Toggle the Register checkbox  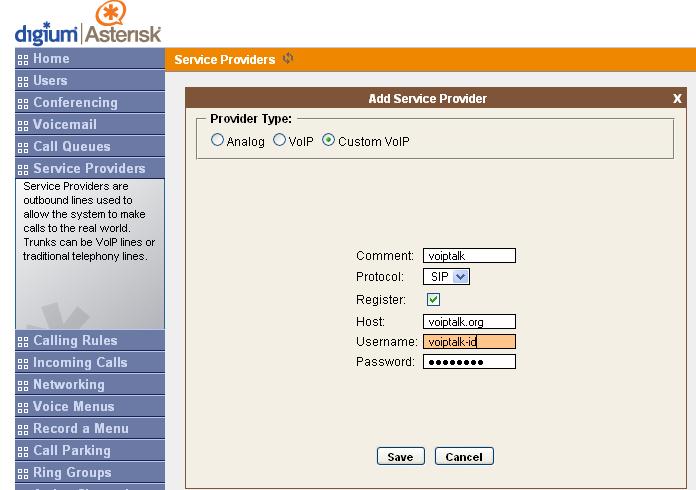(433, 300)
